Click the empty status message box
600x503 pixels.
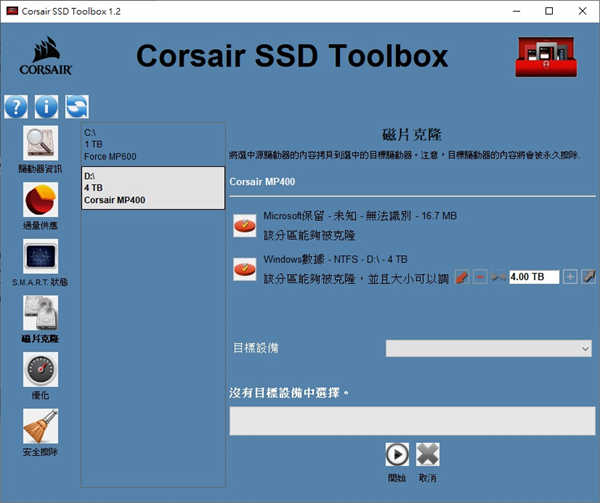412,421
